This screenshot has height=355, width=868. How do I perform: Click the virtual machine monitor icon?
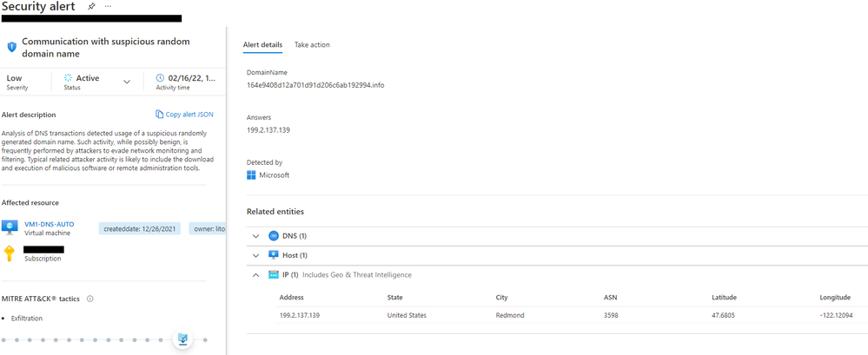point(10,227)
